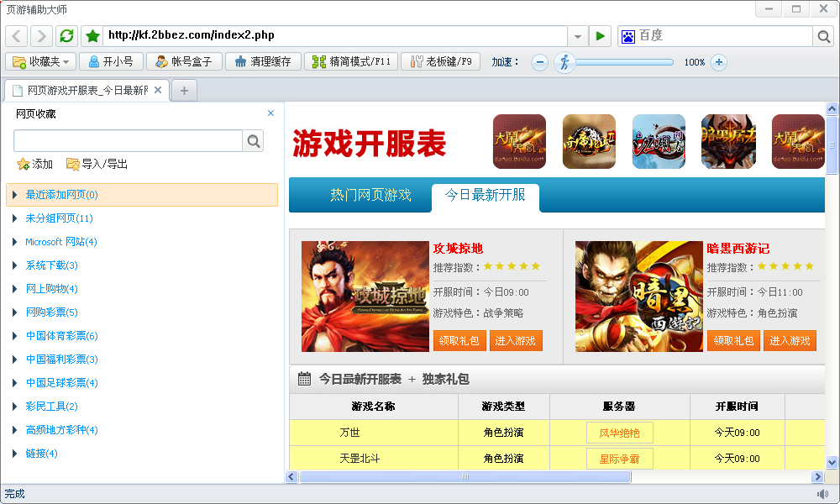Open the 南帝北丐 game icon
The width and height of the screenshot is (840, 504).
tap(589, 141)
